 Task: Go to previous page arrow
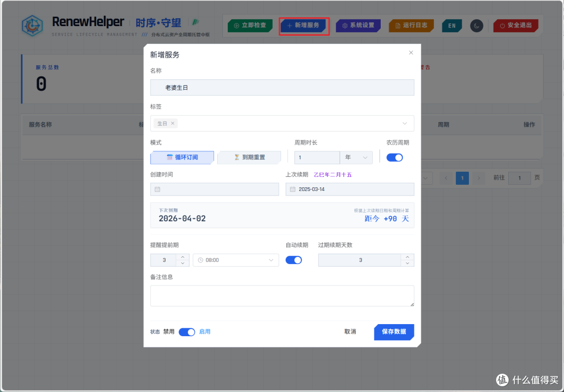coord(446,178)
